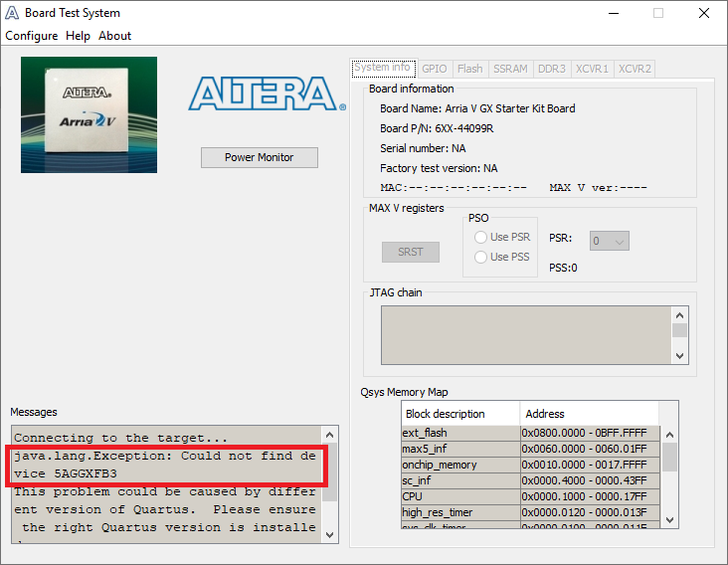
Task: Click the Serial number: NA text
Action: point(423,148)
